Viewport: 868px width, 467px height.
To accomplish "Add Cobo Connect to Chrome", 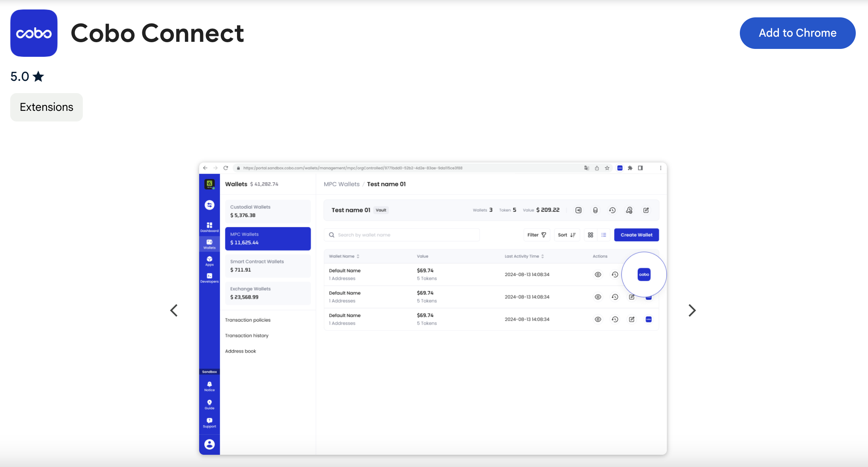I will point(797,33).
